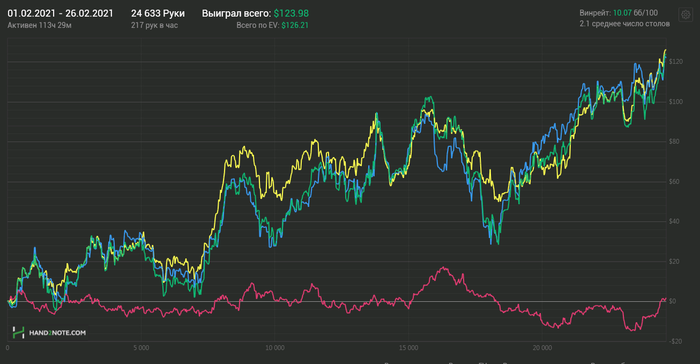Viewport: 700px width, 364px height.
Task: Click the Активен 113ч 29м duration text
Action: tap(39, 25)
